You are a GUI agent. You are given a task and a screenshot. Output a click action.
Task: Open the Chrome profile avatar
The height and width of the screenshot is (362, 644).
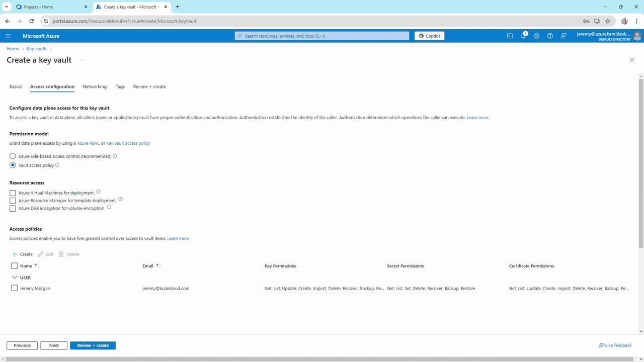pyautogui.click(x=624, y=21)
